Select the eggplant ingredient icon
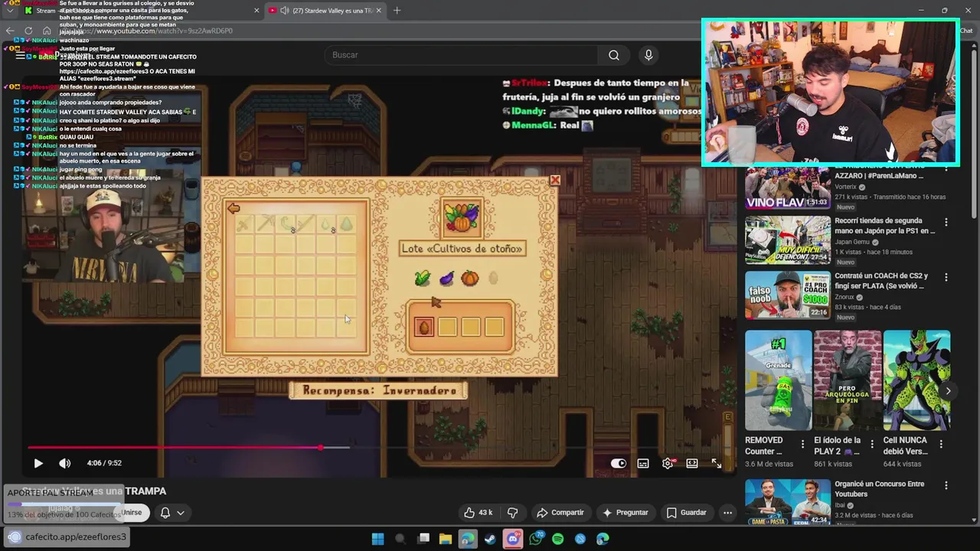The width and height of the screenshot is (980, 551). 446,279
